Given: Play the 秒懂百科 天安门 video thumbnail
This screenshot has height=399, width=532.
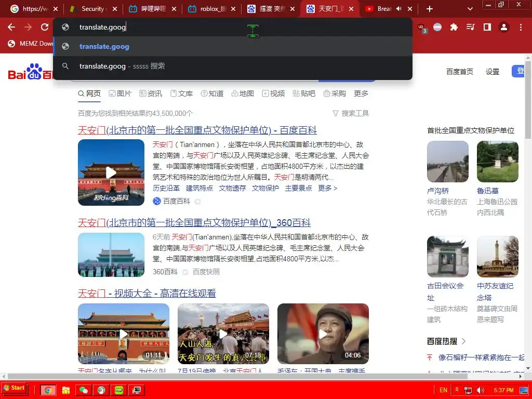Looking at the screenshot, I should pos(111,172).
